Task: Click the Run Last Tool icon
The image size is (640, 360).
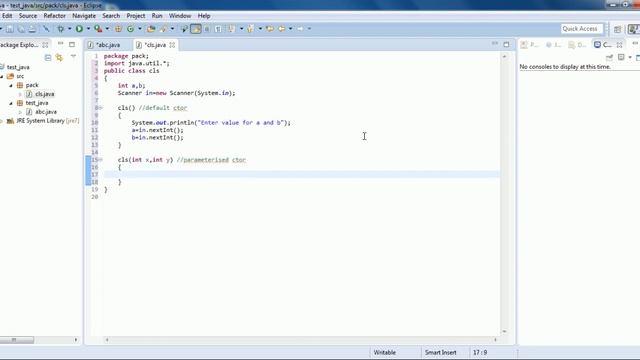Action: 98,29
